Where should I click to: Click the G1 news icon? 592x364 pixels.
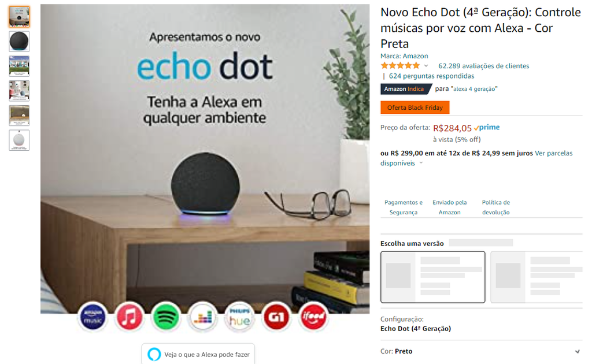(276, 317)
